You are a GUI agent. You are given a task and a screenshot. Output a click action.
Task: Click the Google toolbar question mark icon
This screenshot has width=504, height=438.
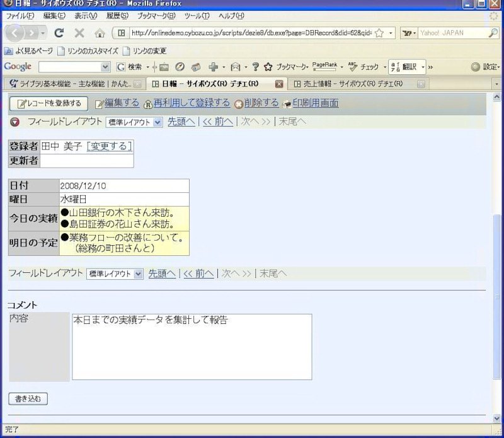pos(256,67)
